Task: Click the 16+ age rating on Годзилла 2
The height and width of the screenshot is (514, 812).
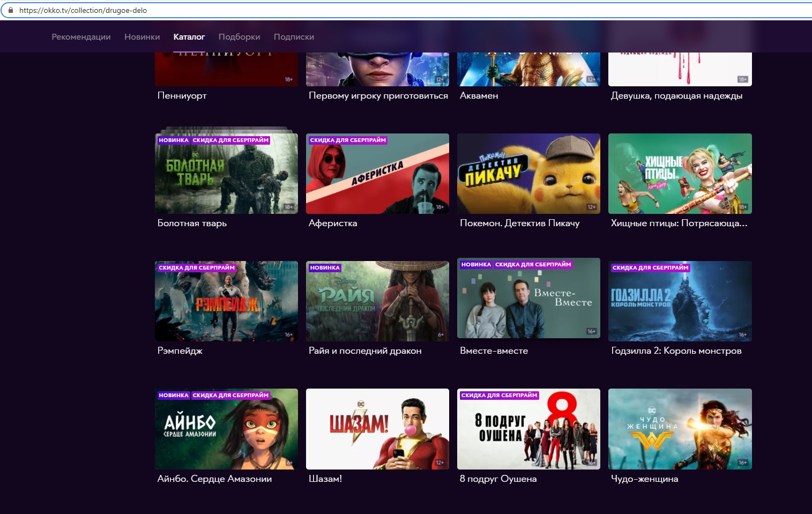Action: click(742, 334)
